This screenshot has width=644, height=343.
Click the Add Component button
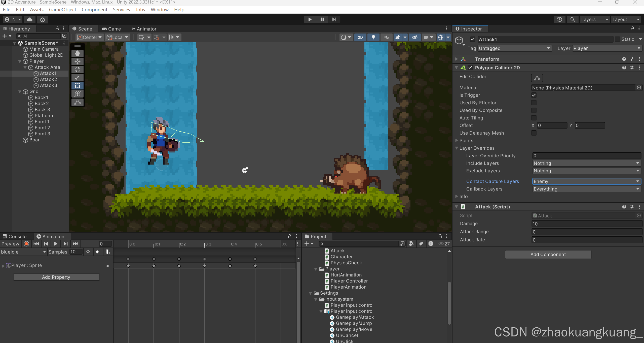(548, 255)
